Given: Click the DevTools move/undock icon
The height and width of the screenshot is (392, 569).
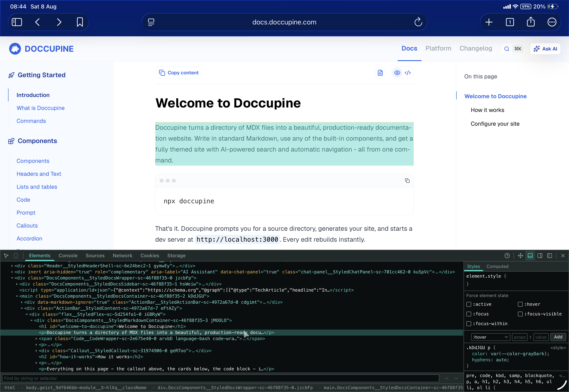Looking at the screenshot, I should coord(520,256).
